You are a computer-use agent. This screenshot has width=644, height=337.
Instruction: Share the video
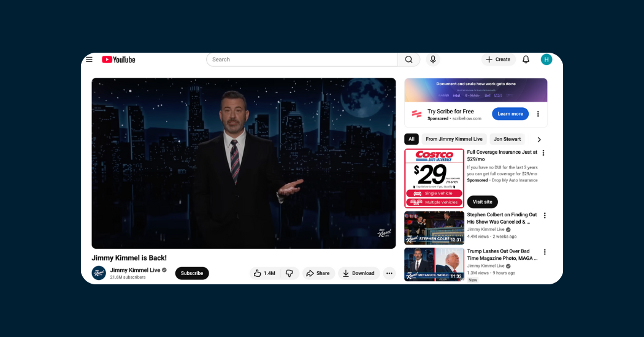point(318,273)
